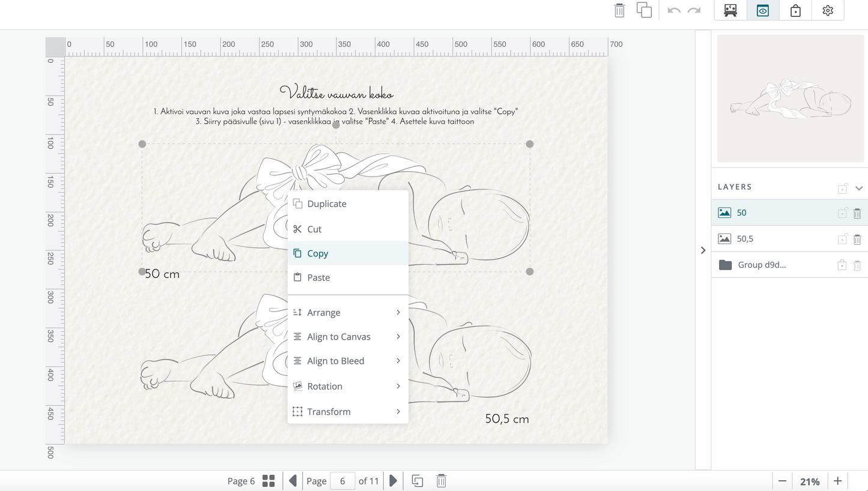Duplicate the page using bottom copy icon
Viewport: 868px width, 491px height.
(x=417, y=481)
